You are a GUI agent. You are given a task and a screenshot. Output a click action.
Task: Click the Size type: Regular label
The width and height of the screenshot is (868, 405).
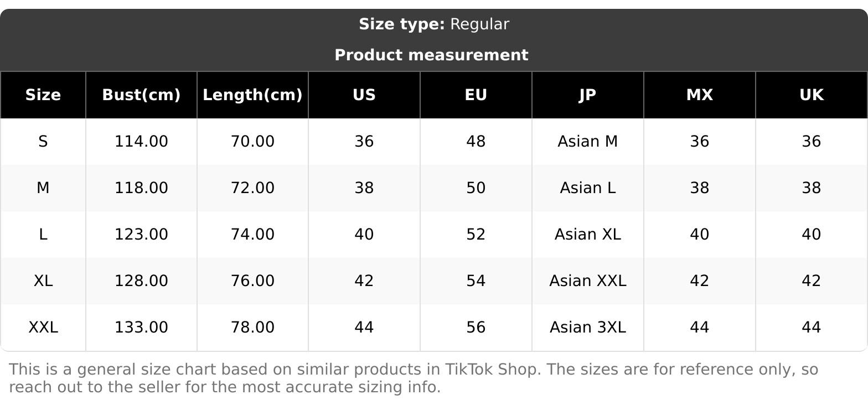coord(433,24)
